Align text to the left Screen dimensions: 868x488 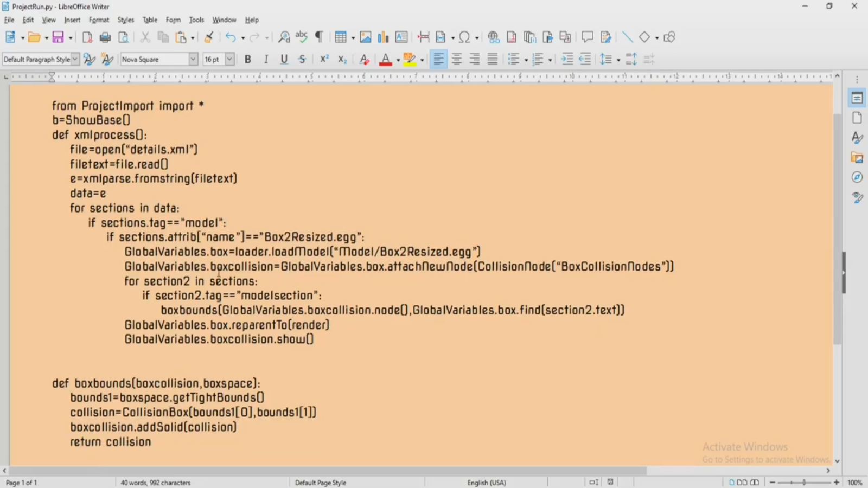tap(438, 59)
